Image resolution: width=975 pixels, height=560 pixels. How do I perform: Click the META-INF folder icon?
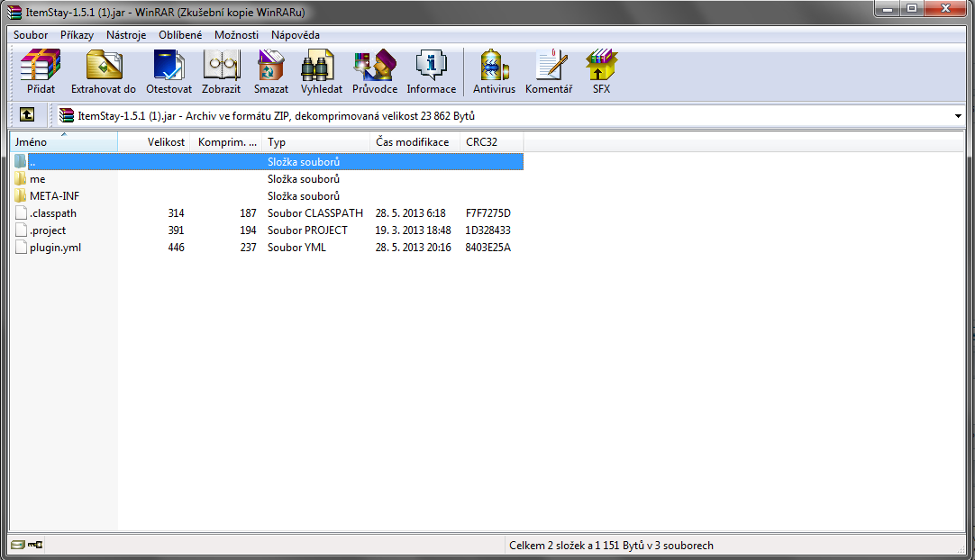coord(21,195)
